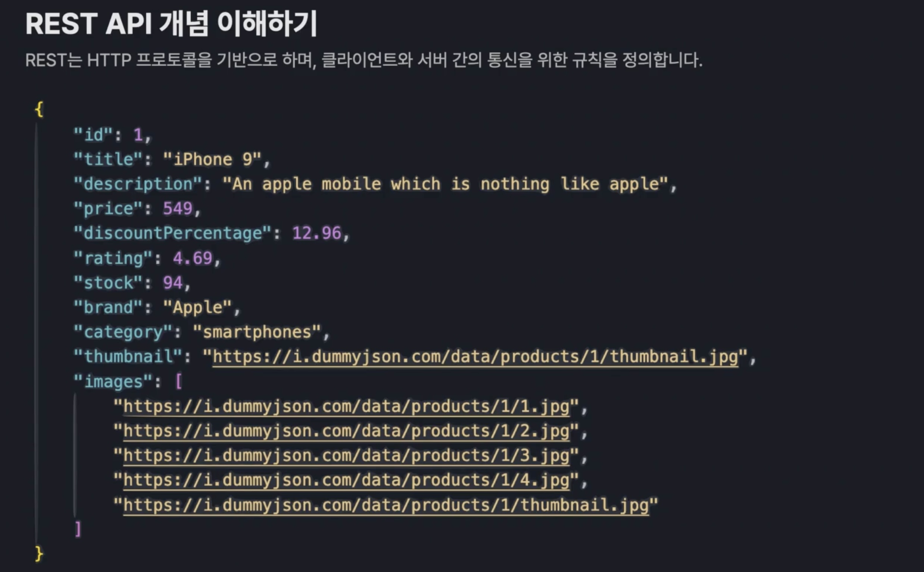This screenshot has width=924, height=572.
Task: Click the products/1/2.jpg image URL
Action: [x=346, y=431]
